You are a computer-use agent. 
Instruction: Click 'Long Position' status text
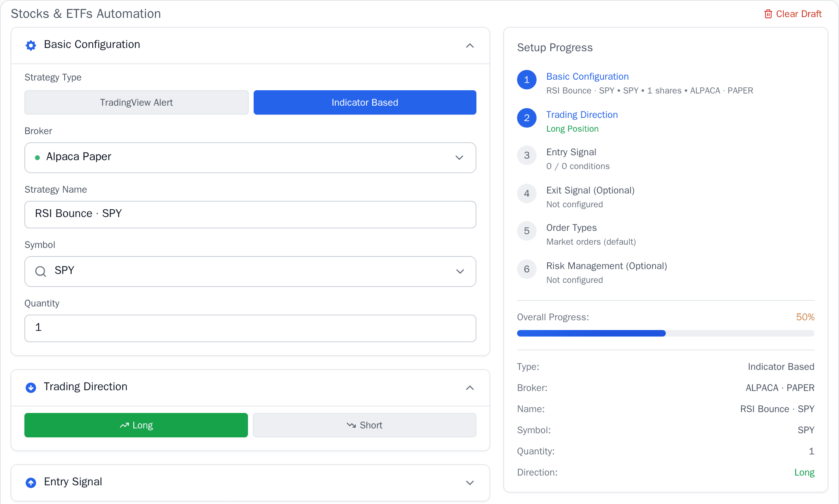572,129
